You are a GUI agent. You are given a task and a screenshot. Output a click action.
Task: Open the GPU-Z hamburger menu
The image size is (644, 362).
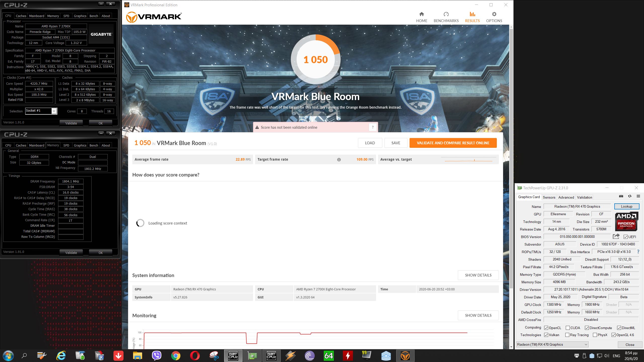[638, 196]
